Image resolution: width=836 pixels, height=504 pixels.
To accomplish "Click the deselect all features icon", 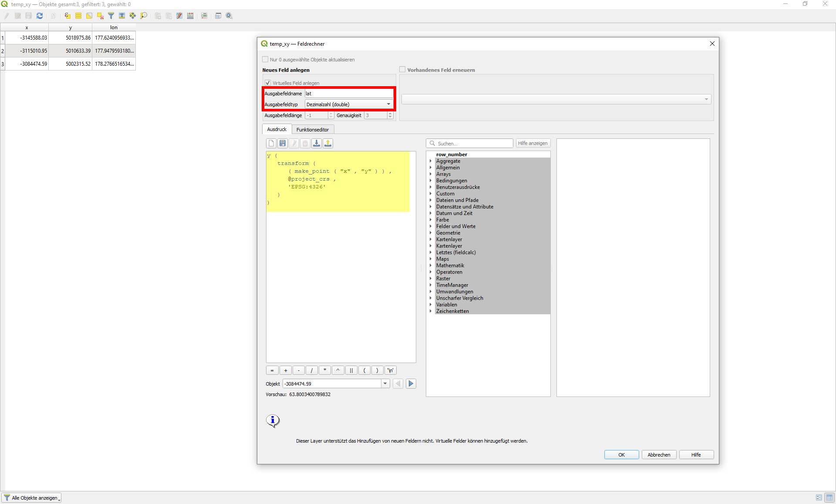I will (x=100, y=16).
